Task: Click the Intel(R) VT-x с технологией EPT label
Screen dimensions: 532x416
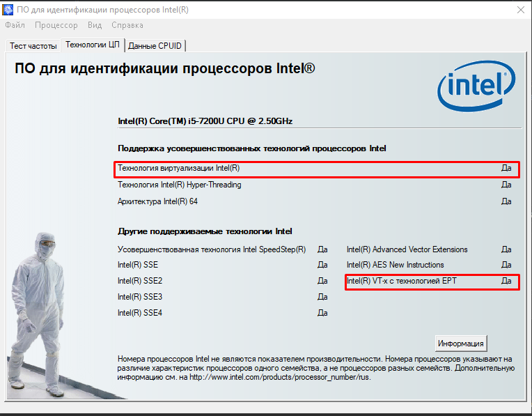Action: tap(402, 281)
